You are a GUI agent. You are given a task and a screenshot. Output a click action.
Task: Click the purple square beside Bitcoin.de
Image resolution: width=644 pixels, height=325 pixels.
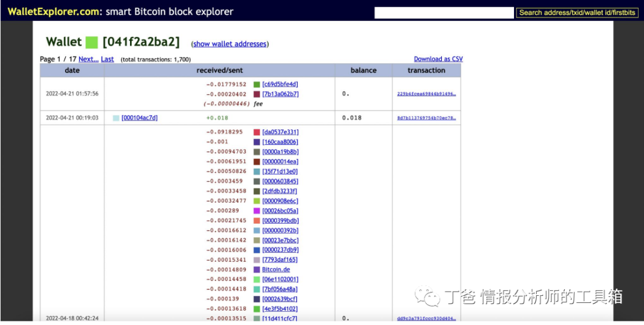point(256,270)
